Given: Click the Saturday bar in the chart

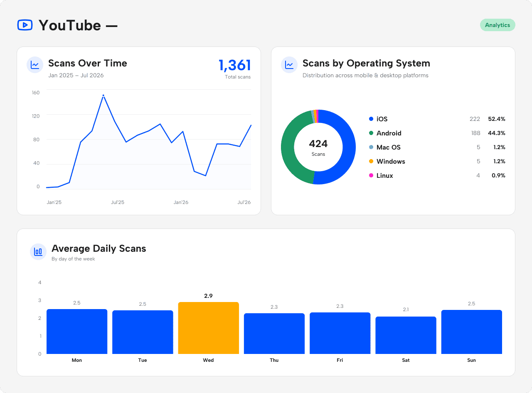Looking at the screenshot, I should pyautogui.click(x=406, y=335).
